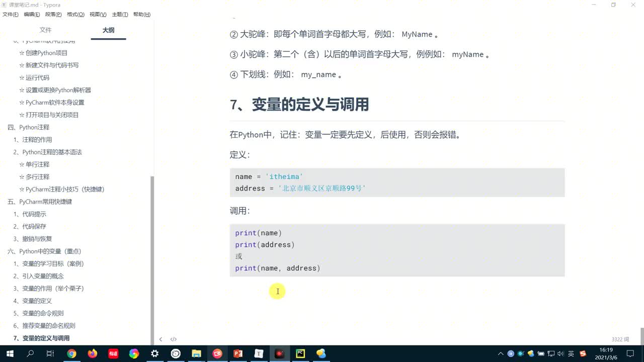Image resolution: width=644 pixels, height=362 pixels.
Task: Open File Explorer from the taskbar
Action: pos(196,353)
